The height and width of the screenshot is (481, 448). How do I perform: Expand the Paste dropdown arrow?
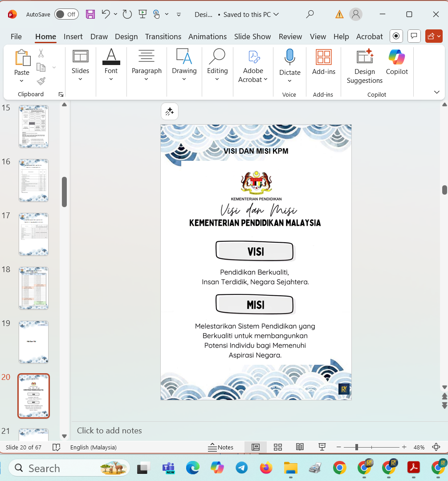(x=21, y=81)
